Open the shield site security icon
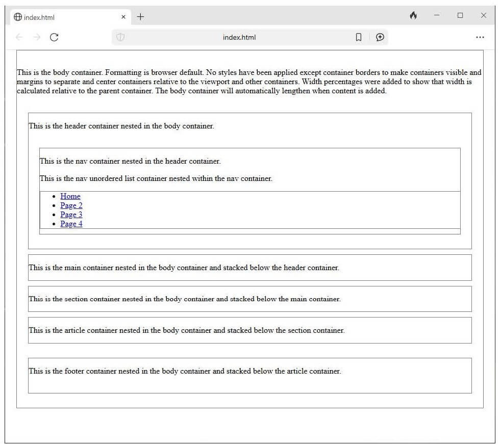Screen dimensions: 500x448 (120, 37)
